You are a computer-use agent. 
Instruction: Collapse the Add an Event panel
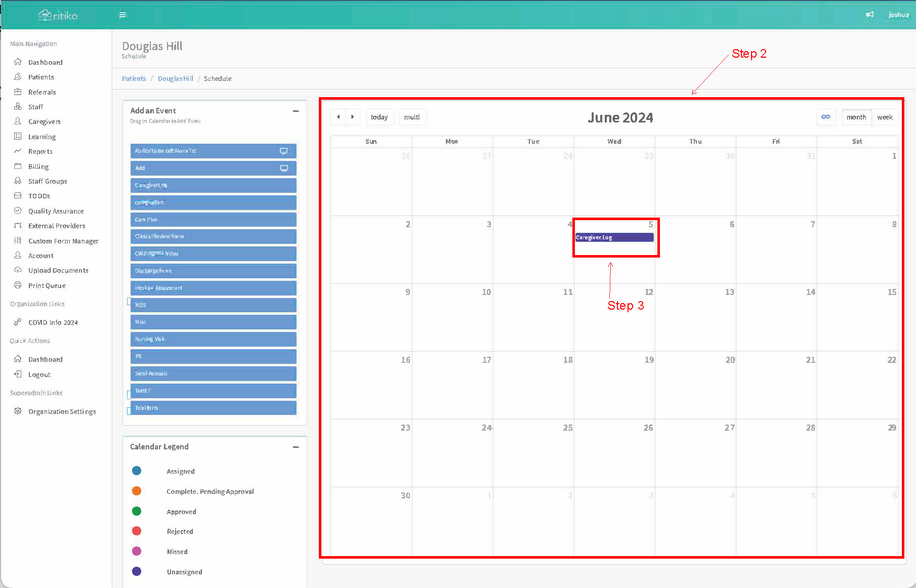point(296,111)
